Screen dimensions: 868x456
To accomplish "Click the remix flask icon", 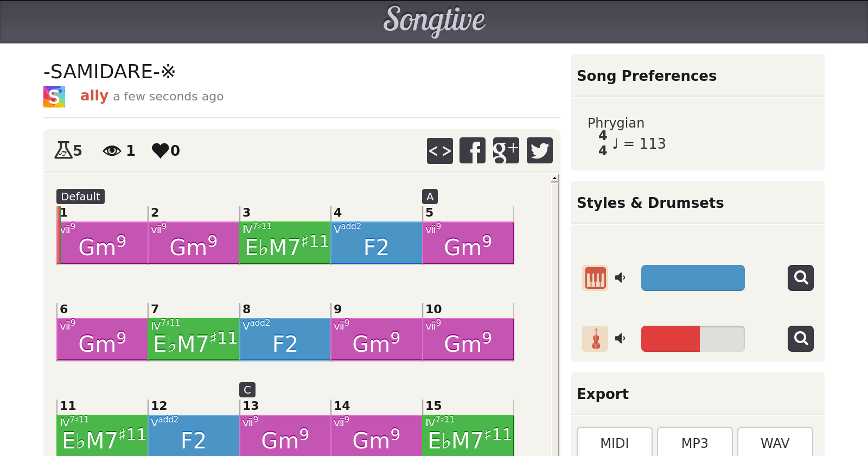I will pos(63,150).
